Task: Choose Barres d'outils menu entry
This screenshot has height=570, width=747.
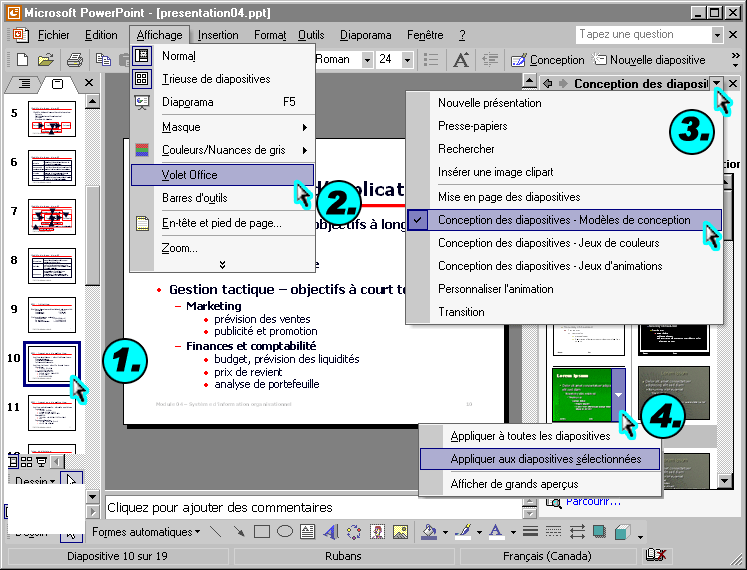Action: tap(222, 198)
